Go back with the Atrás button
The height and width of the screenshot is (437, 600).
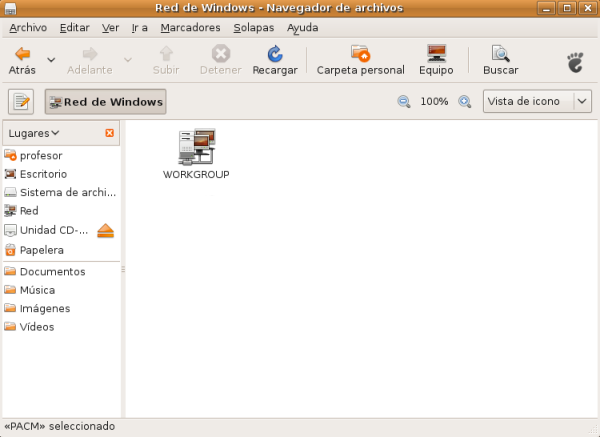pos(22,60)
